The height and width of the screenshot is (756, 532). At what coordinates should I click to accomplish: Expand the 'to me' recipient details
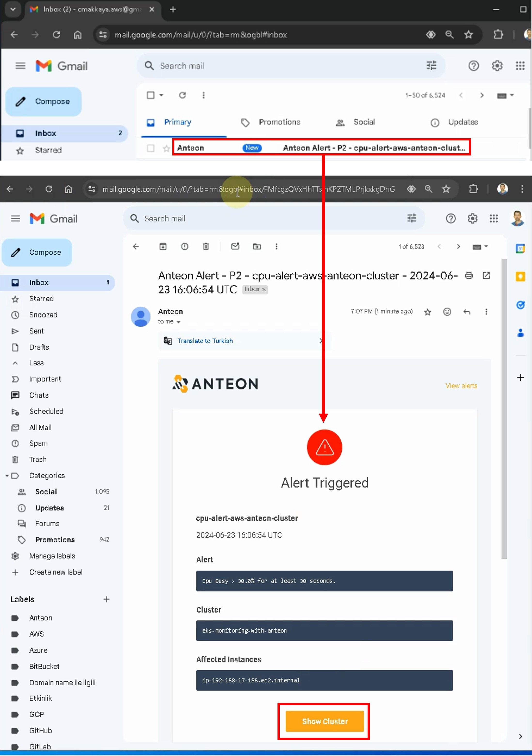pyautogui.click(x=178, y=322)
